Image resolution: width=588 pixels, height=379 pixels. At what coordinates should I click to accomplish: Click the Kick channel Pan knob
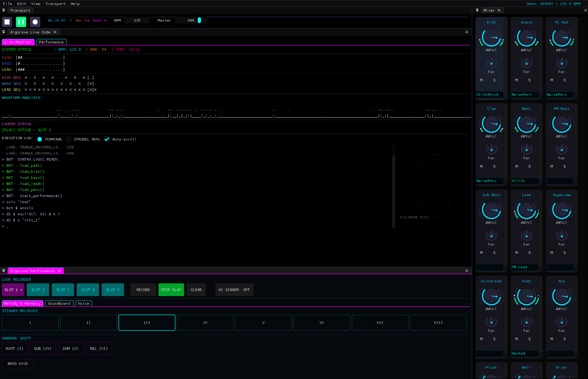tap(491, 63)
